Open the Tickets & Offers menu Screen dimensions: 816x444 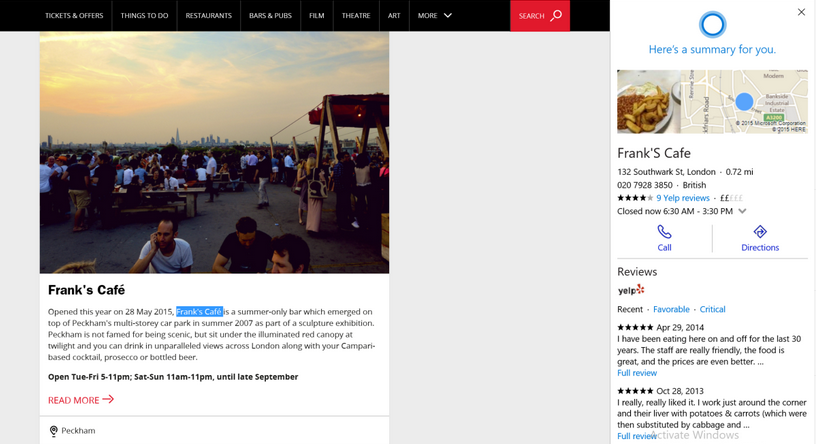pyautogui.click(x=74, y=16)
